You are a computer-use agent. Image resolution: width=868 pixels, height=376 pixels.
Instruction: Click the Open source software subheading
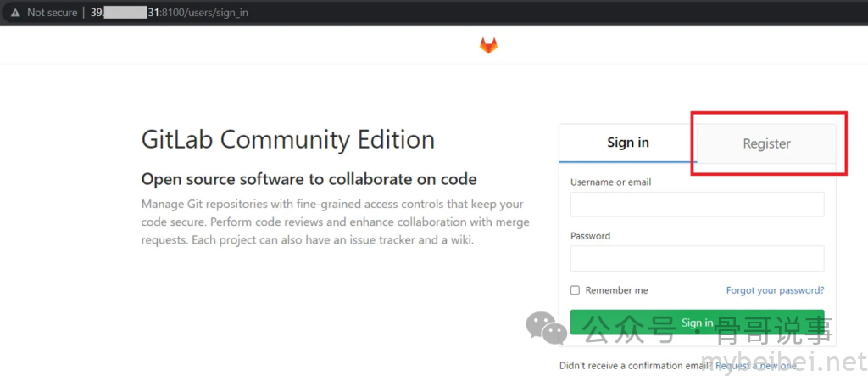pos(309,179)
